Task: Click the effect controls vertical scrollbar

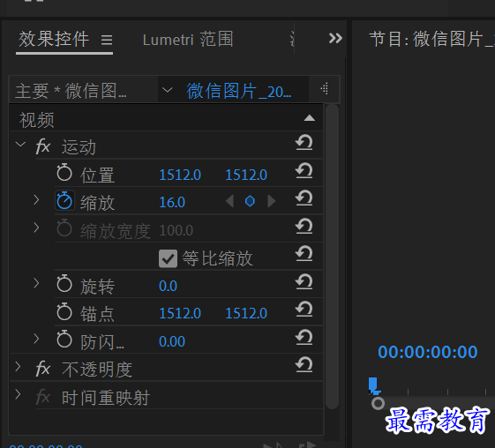Action: pos(332,257)
